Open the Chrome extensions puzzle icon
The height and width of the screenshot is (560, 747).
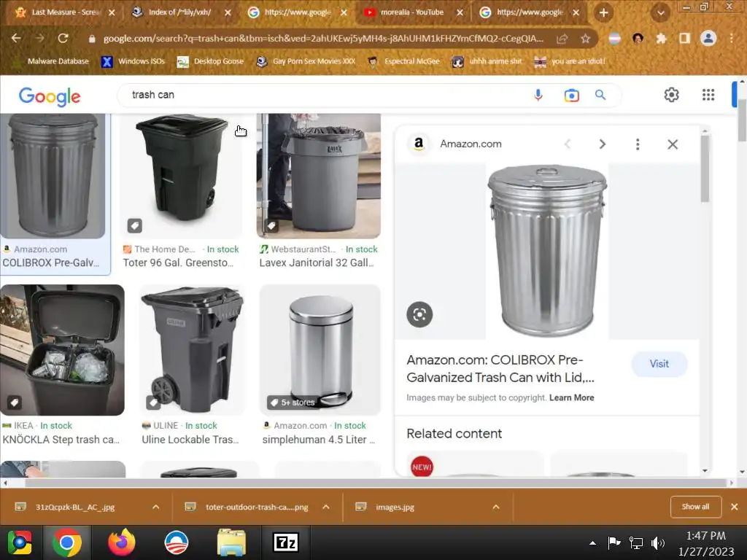661,39
